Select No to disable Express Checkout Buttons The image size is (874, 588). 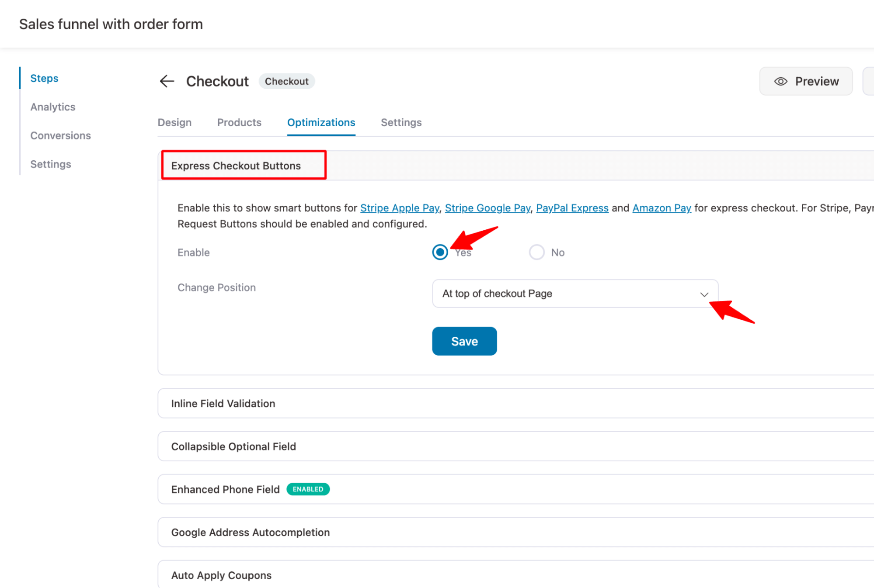(x=536, y=252)
